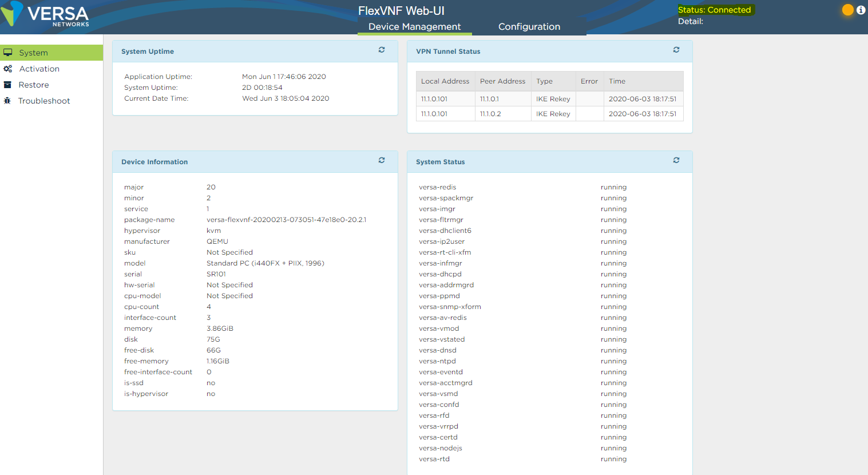Click the bug icon beside Troubleshoot
Image resolution: width=868 pixels, height=475 pixels.
coord(7,101)
